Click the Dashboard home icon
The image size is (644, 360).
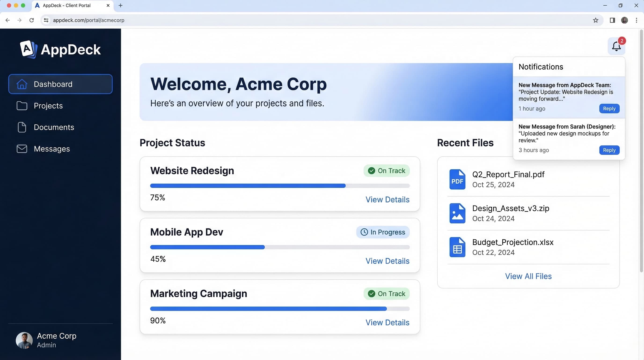pos(22,84)
